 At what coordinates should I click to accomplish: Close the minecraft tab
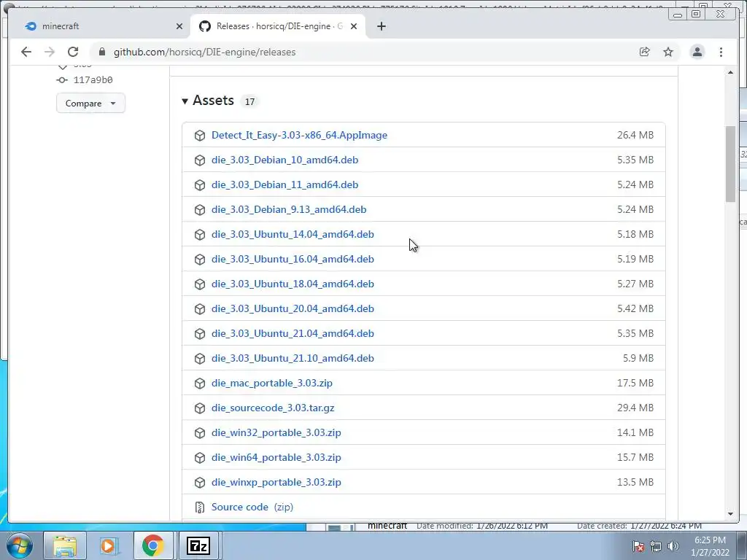coord(179,26)
